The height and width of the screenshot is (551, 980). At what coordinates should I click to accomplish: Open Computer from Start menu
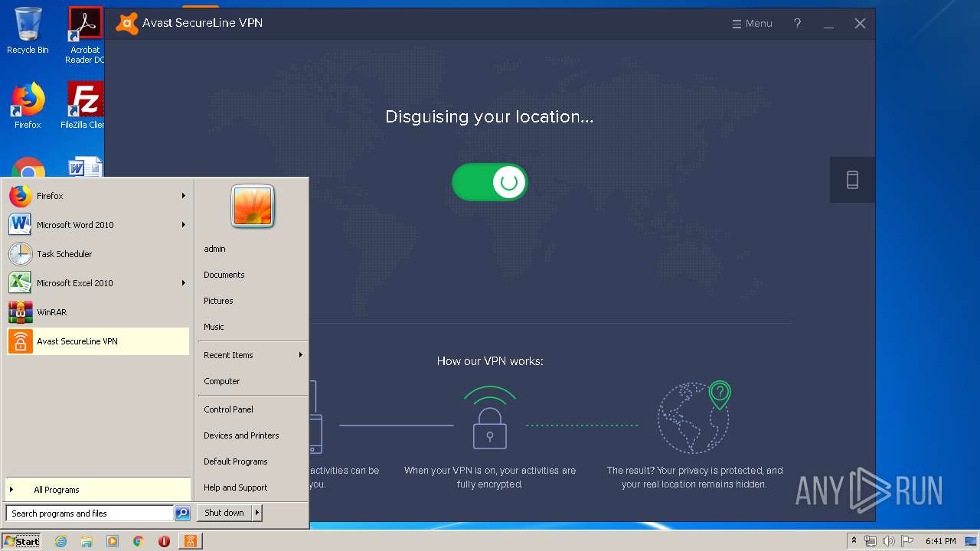[222, 381]
